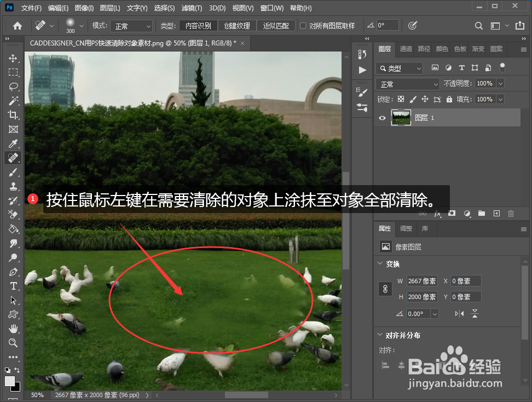This screenshot has height=402, width=532.
Task: Select the Eraser tool
Action: pyautogui.click(x=13, y=215)
